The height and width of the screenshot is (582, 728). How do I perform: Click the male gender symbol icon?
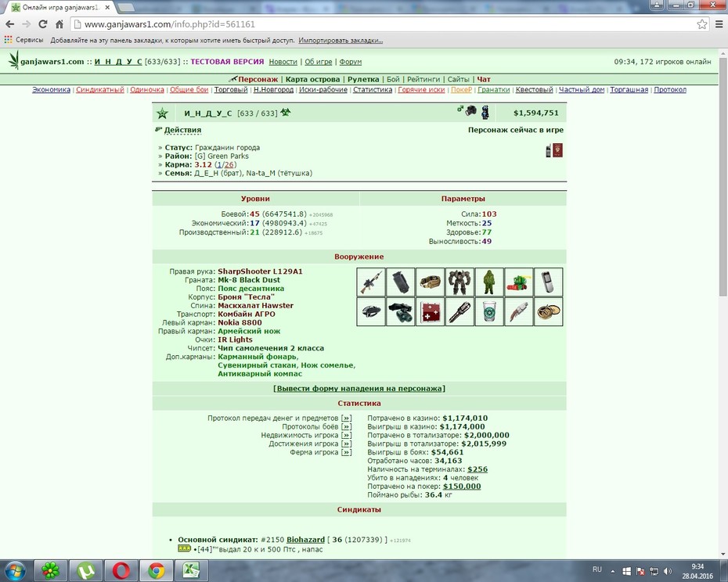[460, 109]
